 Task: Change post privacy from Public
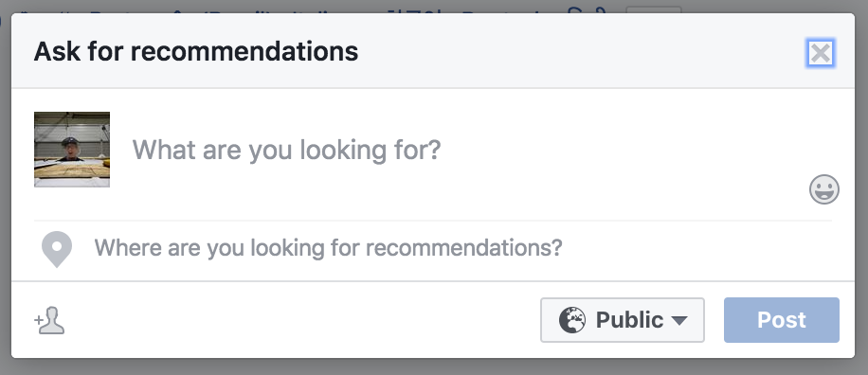pos(623,320)
